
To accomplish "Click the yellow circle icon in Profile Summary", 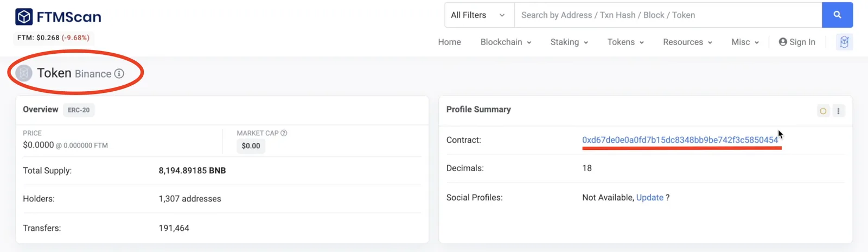I will tap(823, 111).
